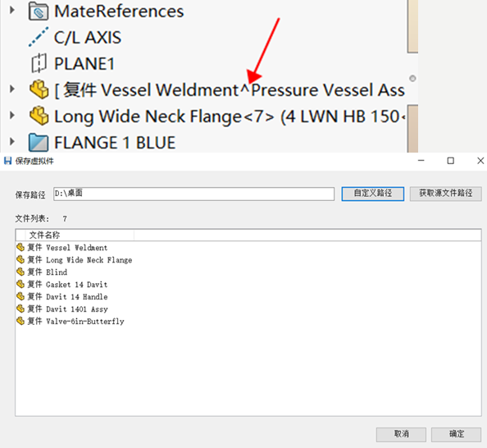Image resolution: width=487 pixels, height=448 pixels.
Task: Expand the FLANGE 1 BLUE folder
Action: [11, 142]
